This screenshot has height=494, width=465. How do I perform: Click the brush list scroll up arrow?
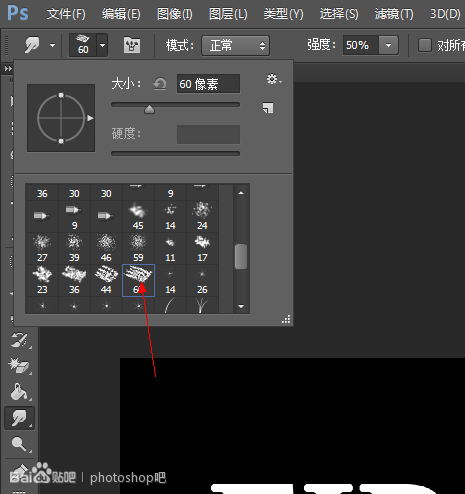[241, 193]
